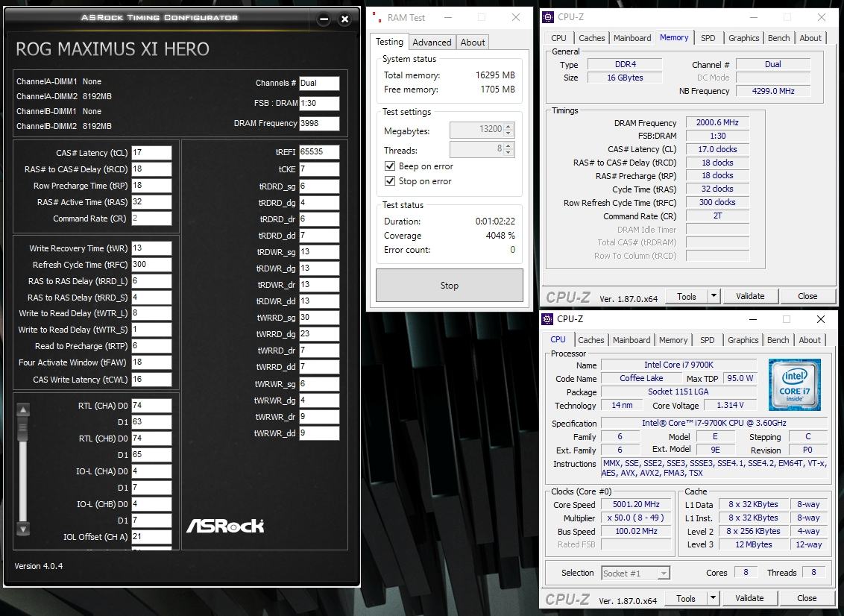Minimize the ASRock Timing Configurator window

click(x=324, y=19)
